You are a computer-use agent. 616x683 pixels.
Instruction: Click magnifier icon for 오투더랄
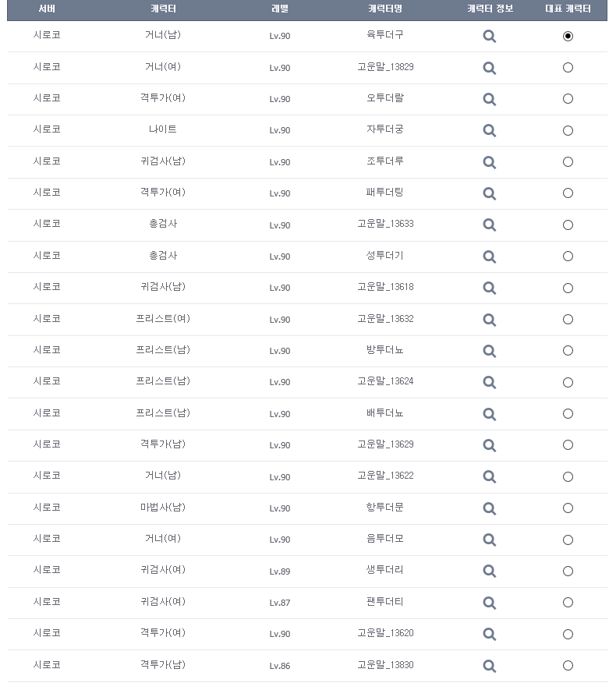489,99
